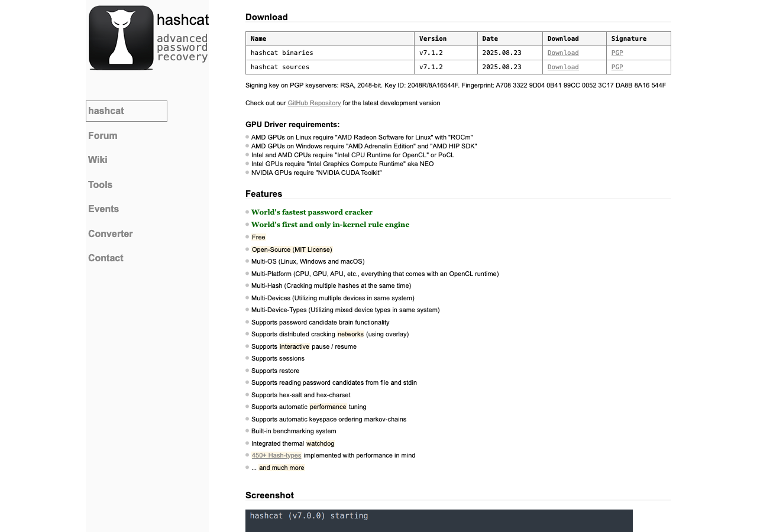Open the Open-Source MIT License link
This screenshot has height=532, width=757.
(x=292, y=249)
